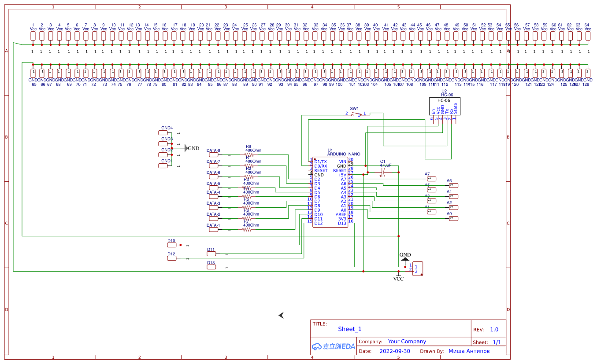597x364 pixels.
Task: Select the A7 analog connector pad
Action: [432, 179]
